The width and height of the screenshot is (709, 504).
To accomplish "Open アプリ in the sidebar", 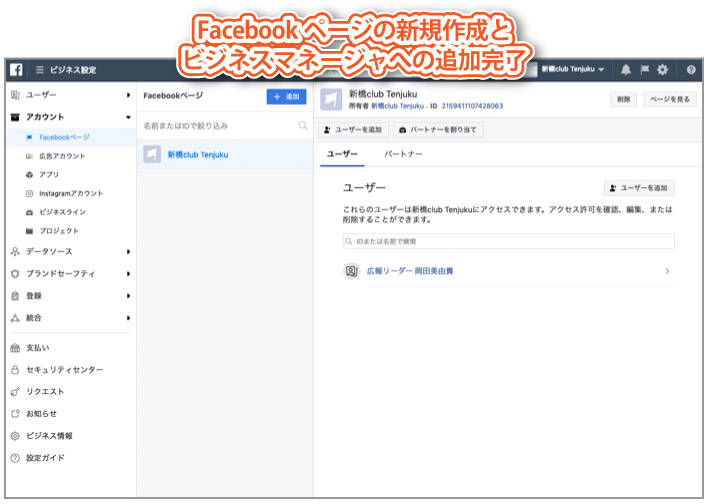I will click(49, 175).
